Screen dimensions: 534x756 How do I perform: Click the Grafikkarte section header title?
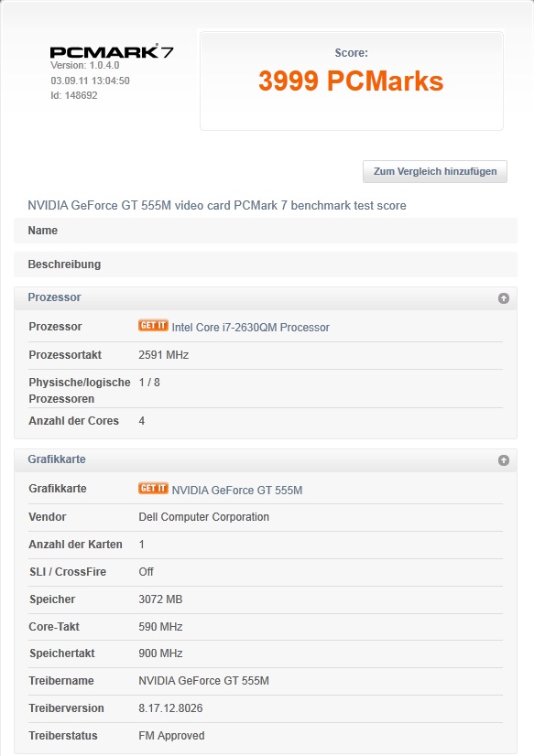[x=57, y=459]
